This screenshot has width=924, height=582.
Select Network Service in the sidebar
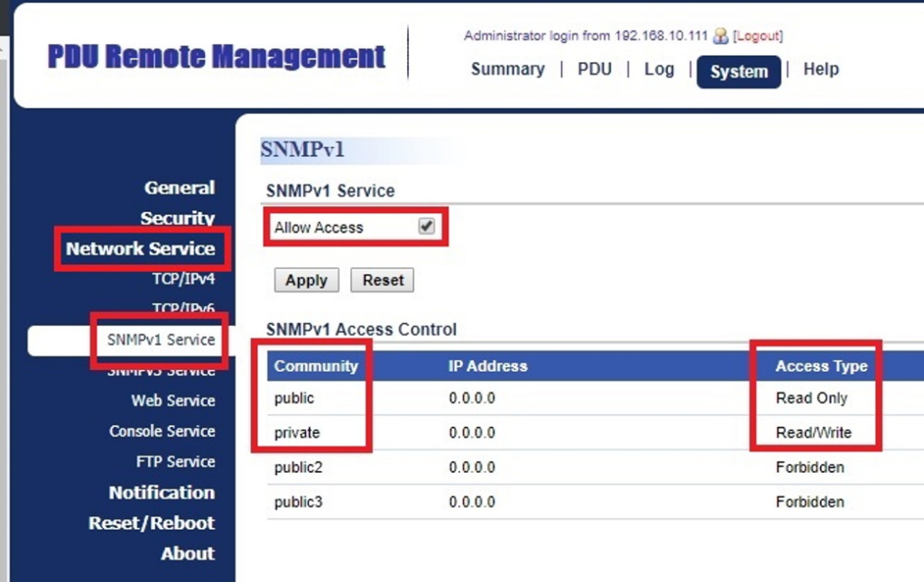click(140, 248)
